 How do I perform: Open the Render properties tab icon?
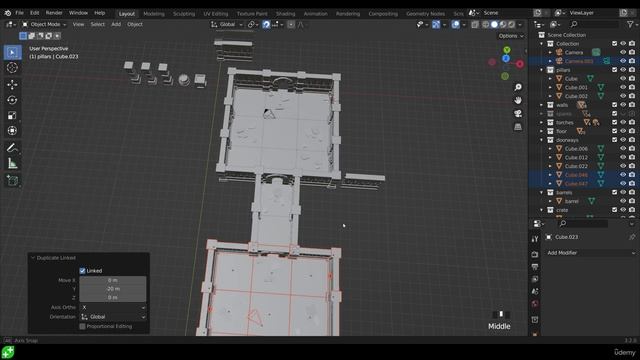[535, 254]
